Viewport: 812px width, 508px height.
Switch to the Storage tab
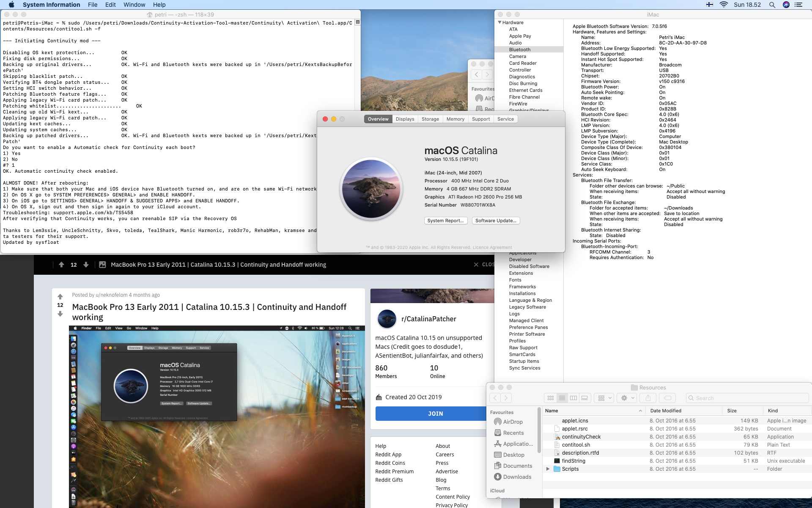tap(430, 119)
